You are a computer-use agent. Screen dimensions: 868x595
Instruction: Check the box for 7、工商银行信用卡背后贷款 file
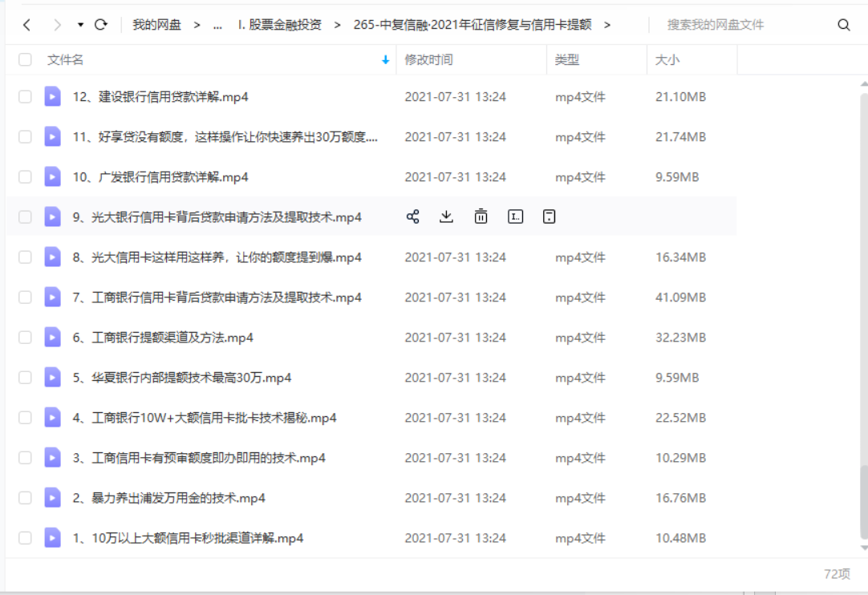25,297
